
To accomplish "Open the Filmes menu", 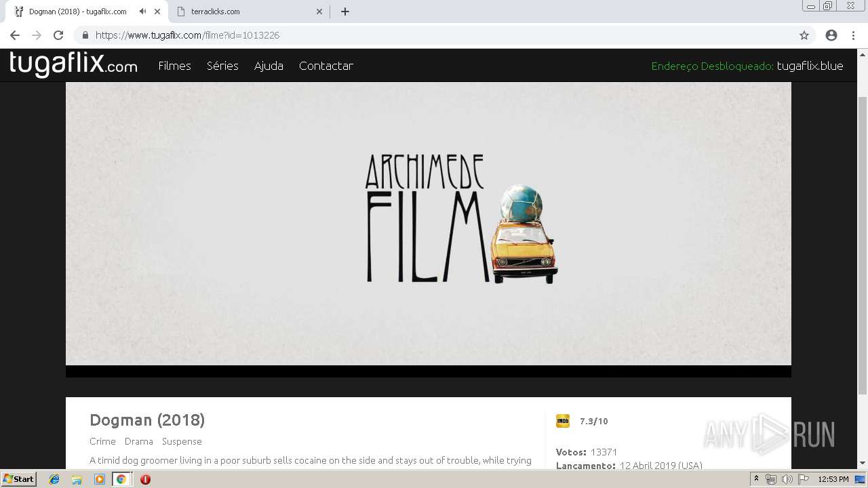I will click(174, 66).
